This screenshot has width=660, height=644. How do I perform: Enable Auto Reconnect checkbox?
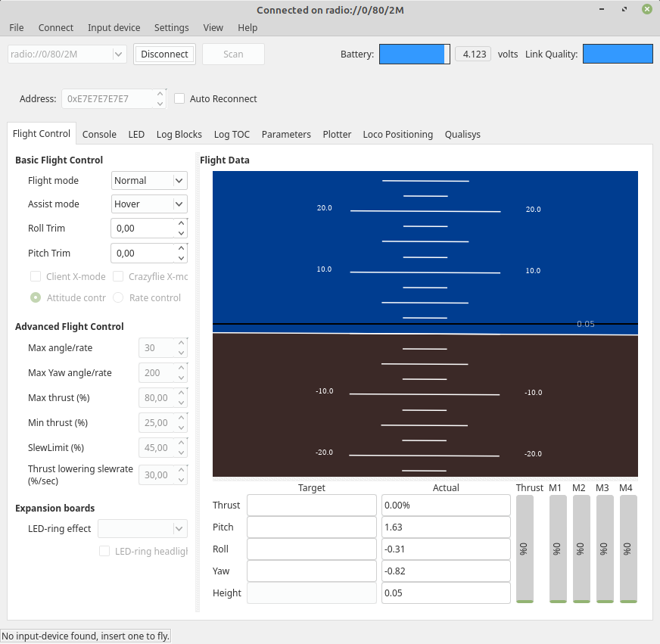pos(179,98)
